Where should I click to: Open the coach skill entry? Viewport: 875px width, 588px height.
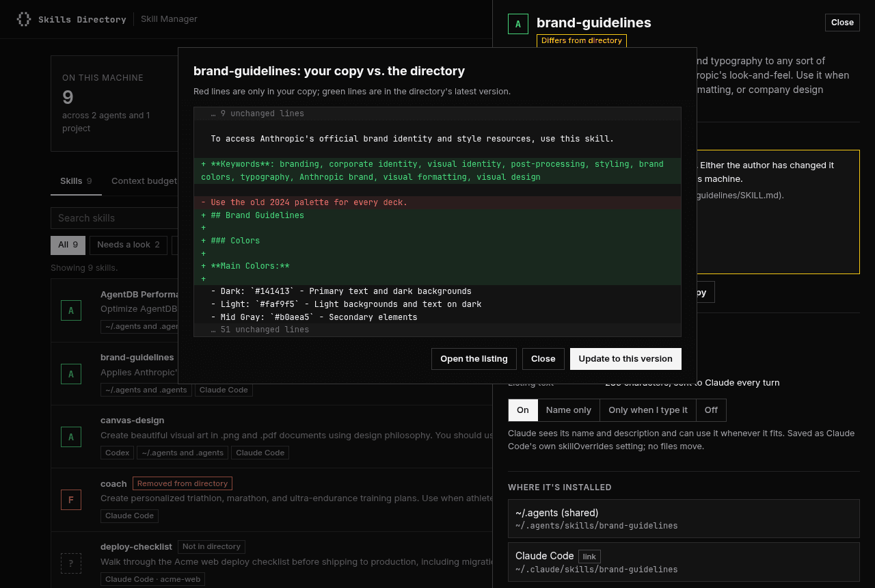(x=271, y=500)
